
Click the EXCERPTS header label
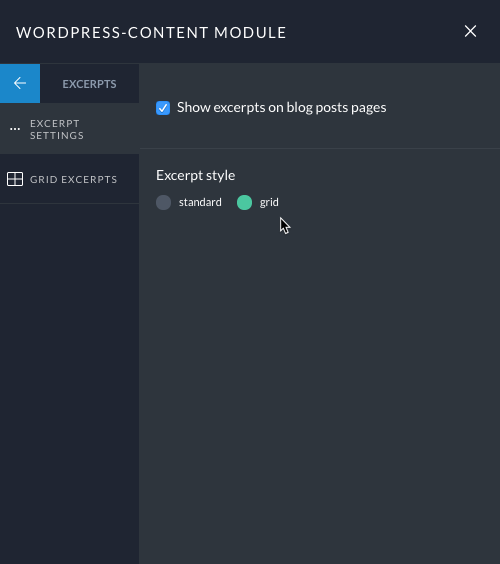coord(89,84)
